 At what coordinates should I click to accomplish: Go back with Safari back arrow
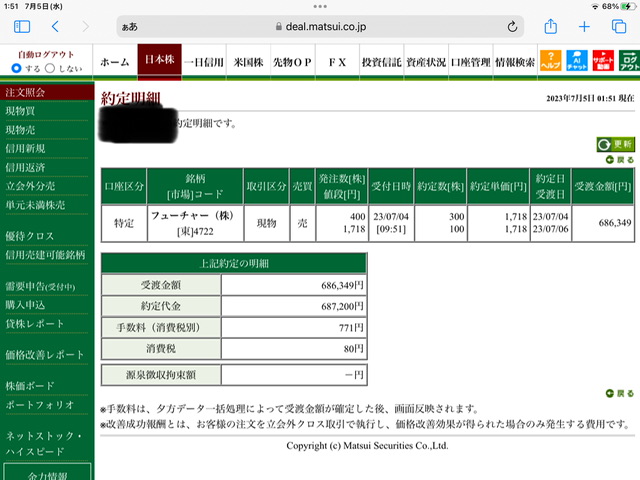[x=56, y=27]
